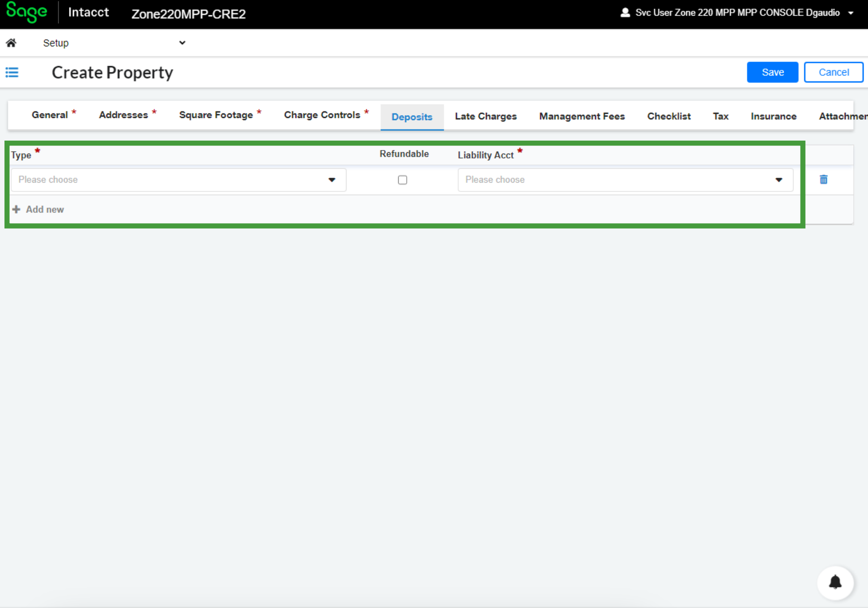Open the list menu icon beside Create Property

click(12, 72)
